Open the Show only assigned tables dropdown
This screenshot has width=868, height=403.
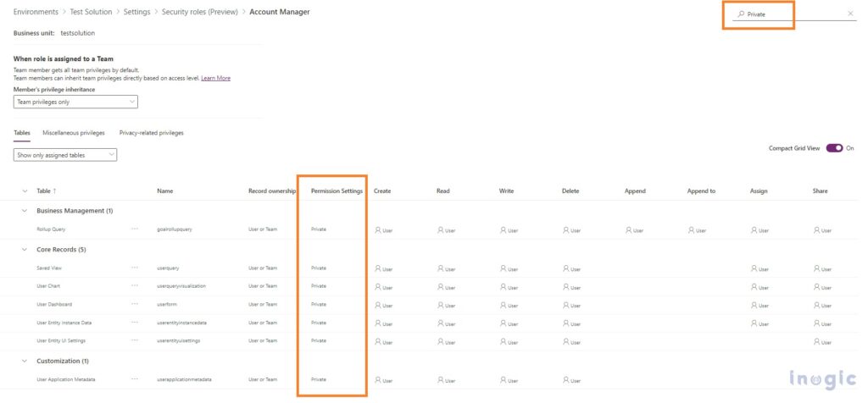point(65,155)
